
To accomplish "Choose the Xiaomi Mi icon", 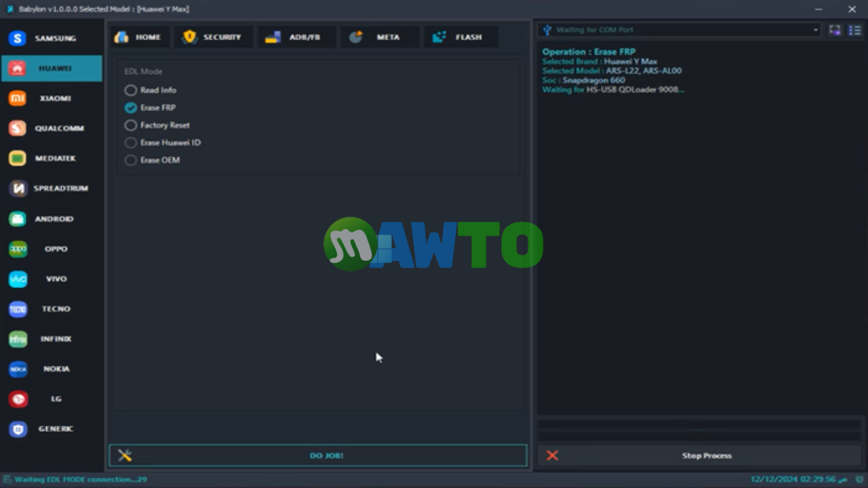I will [18, 98].
